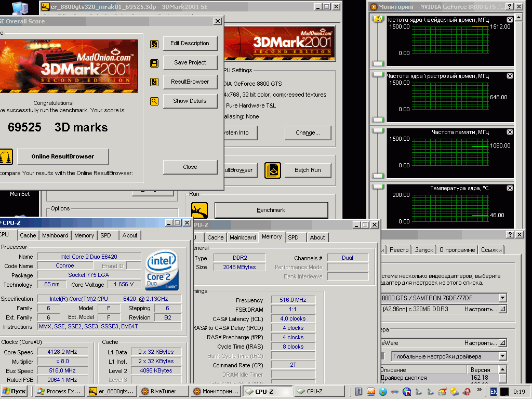Click the Online ResultBrowser button

coord(63,157)
